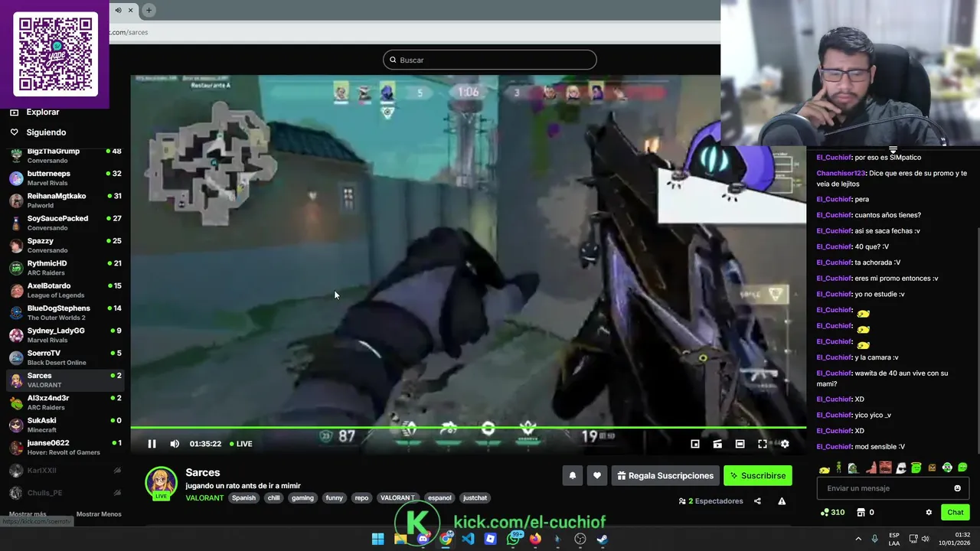Enter fullscreen on video player
This screenshot has width=980, height=551.
[763, 444]
